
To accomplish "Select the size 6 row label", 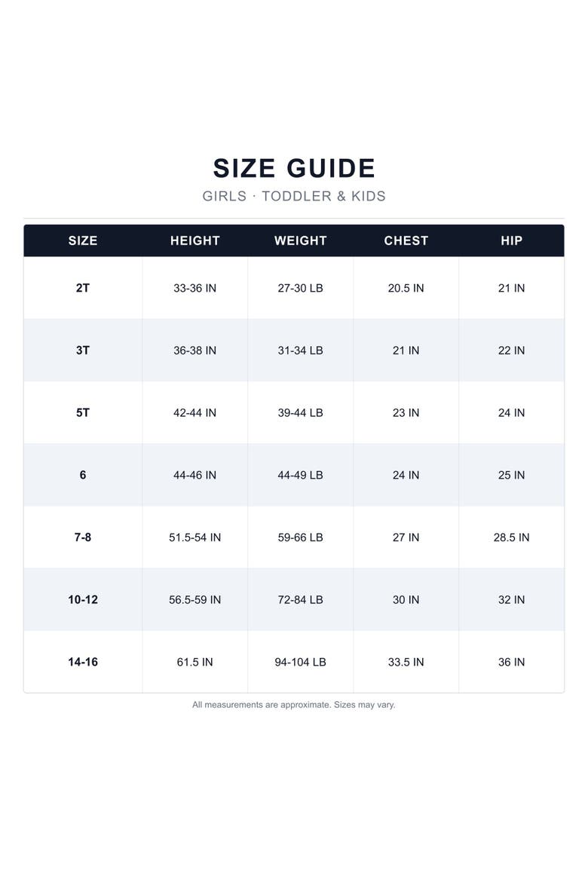I will coord(83,476).
